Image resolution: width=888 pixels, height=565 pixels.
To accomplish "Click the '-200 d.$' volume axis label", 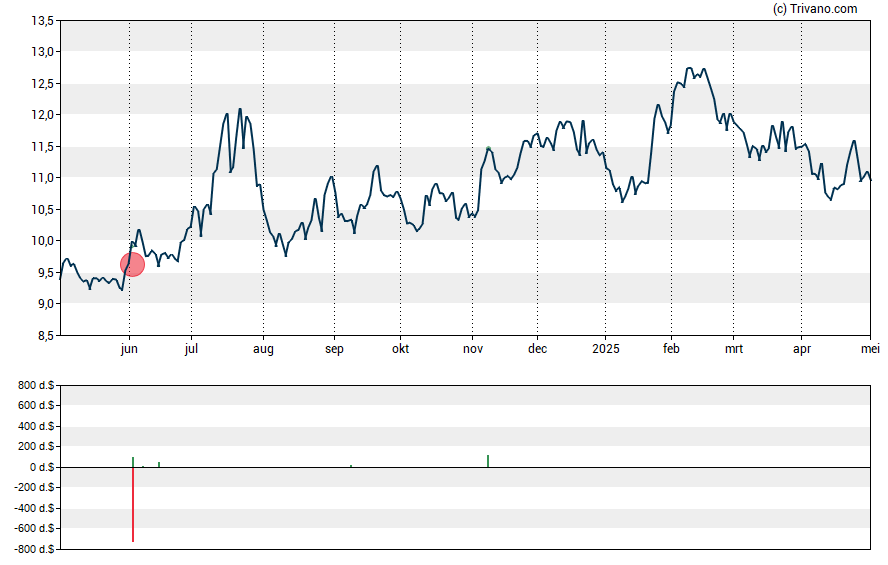I will (35, 487).
